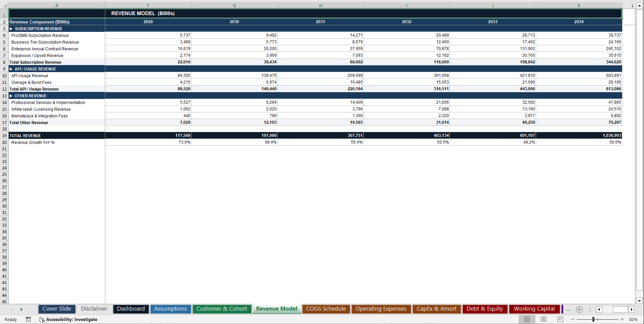Screen dimensions: 644x324
Task: Switch to Normal view icon
Action: (x=527, y=319)
